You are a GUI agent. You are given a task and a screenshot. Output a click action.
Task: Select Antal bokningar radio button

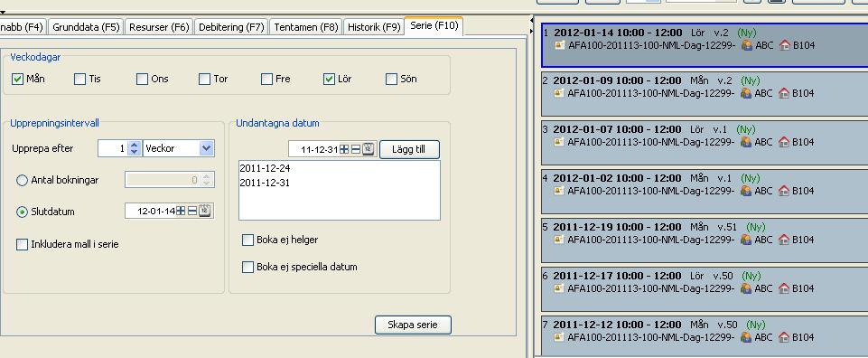(23, 180)
